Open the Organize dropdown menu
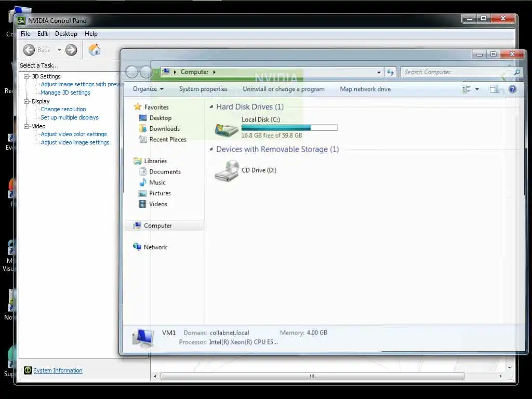 [148, 89]
